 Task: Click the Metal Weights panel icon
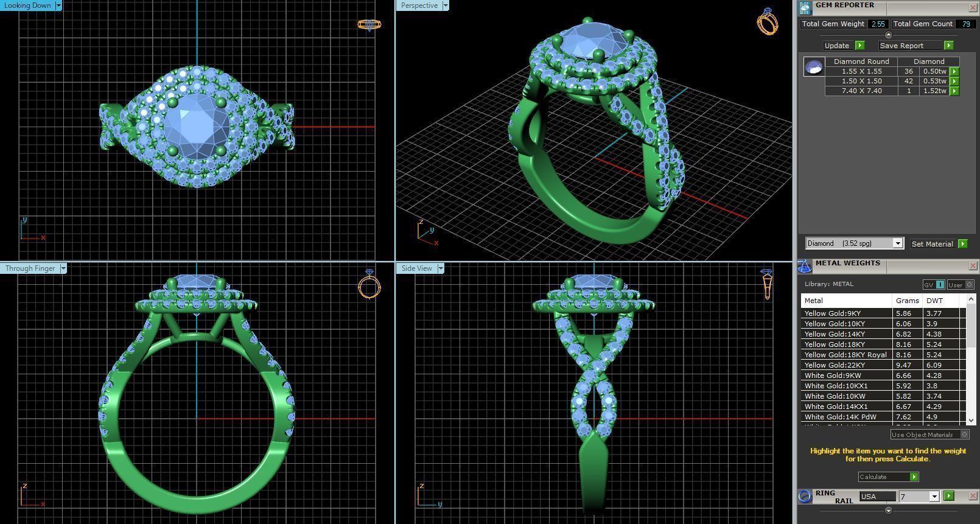pyautogui.click(x=805, y=266)
